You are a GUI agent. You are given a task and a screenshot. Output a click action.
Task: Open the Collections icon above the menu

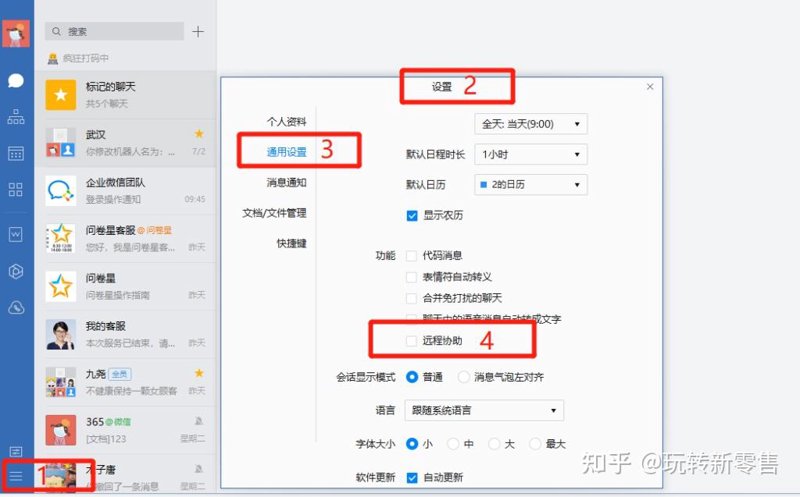16,452
